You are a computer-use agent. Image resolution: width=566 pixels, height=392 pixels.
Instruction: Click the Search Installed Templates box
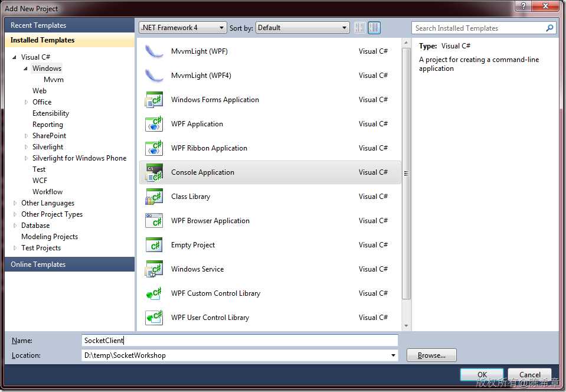[x=483, y=28]
